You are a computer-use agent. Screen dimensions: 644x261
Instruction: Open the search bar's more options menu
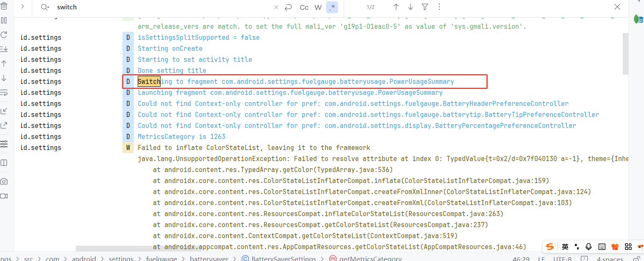[x=439, y=7]
